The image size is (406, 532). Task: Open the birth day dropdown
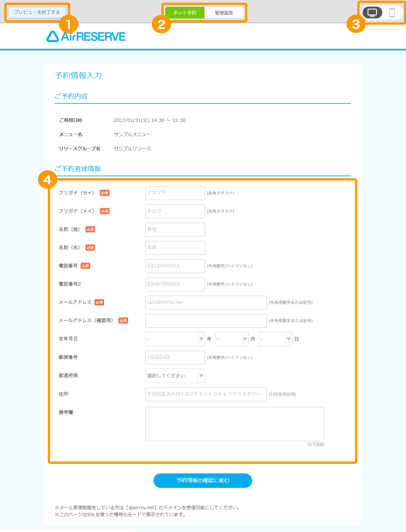(x=276, y=339)
